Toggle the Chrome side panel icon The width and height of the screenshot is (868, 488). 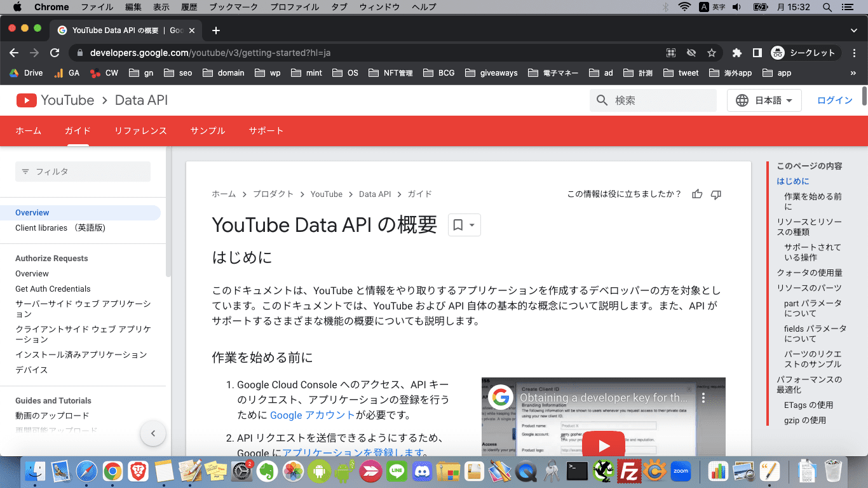757,53
